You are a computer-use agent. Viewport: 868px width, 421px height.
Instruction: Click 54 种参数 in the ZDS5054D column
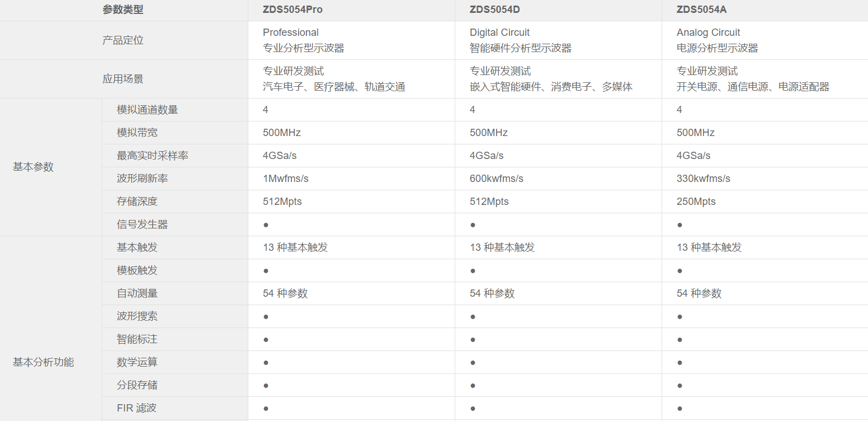point(492,293)
